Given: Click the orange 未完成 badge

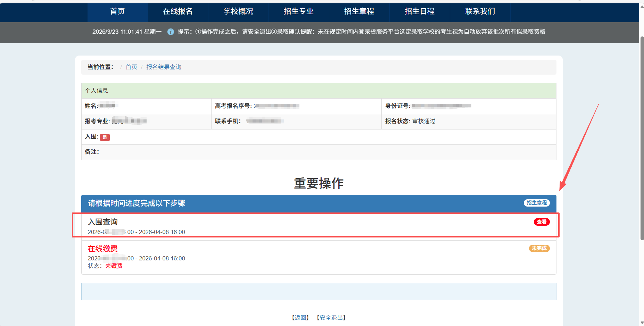Looking at the screenshot, I should (539, 248).
